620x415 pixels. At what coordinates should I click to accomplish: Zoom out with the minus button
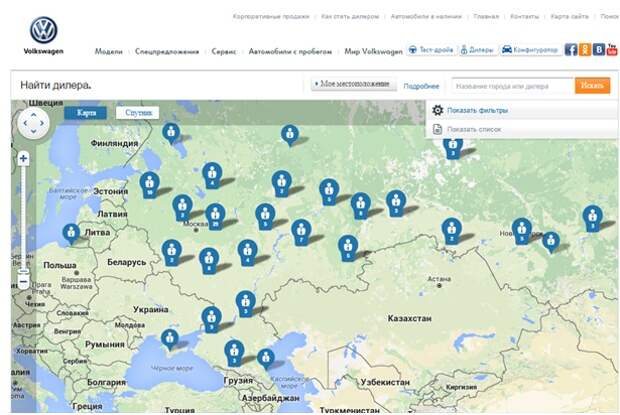[x=23, y=281]
